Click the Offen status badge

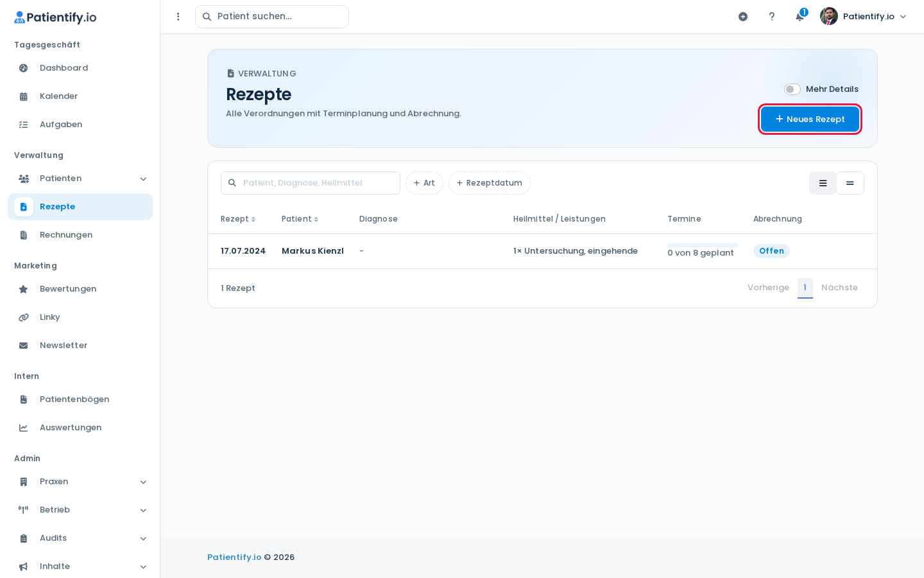tap(771, 251)
